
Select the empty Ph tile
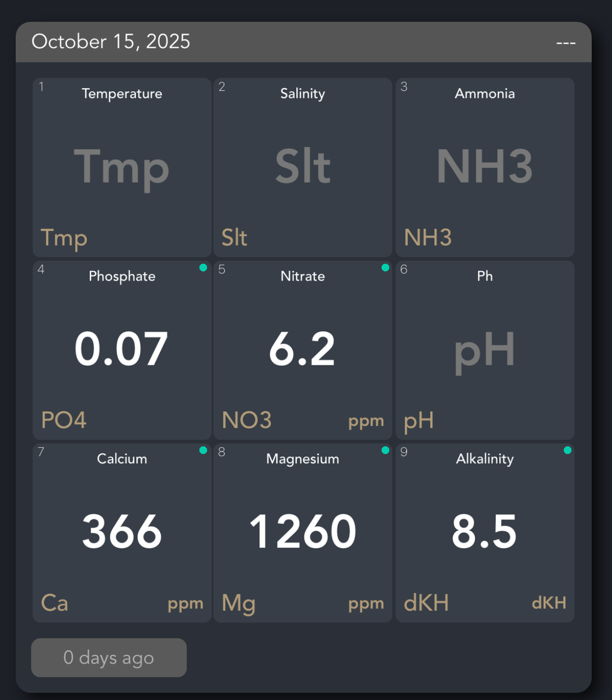click(484, 349)
